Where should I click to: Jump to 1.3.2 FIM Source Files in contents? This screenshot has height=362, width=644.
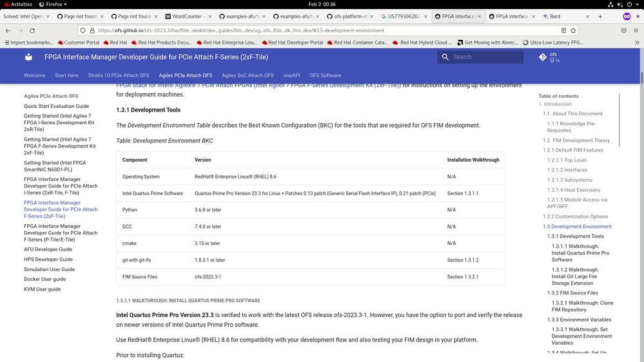pyautogui.click(x=572, y=293)
